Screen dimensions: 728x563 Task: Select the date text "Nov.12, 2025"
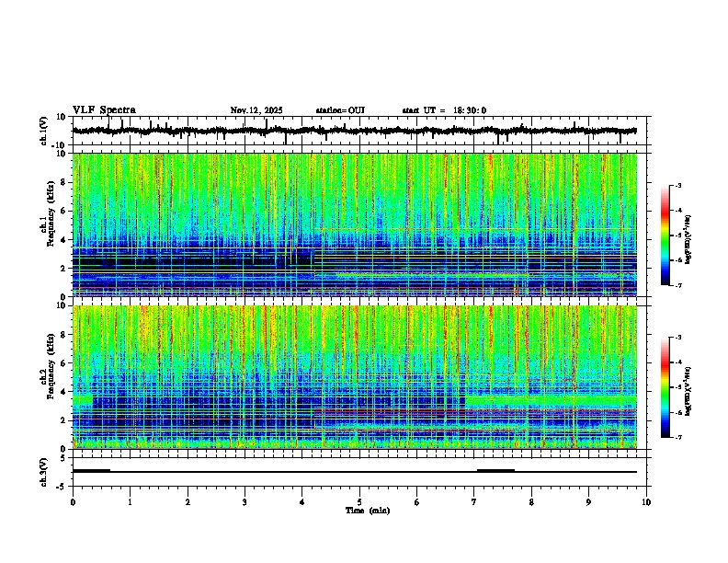(x=256, y=110)
